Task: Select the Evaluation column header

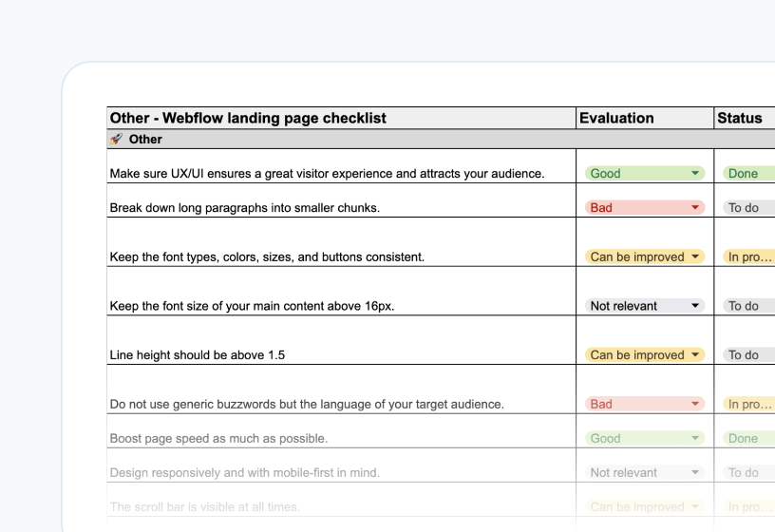Action: click(x=645, y=118)
